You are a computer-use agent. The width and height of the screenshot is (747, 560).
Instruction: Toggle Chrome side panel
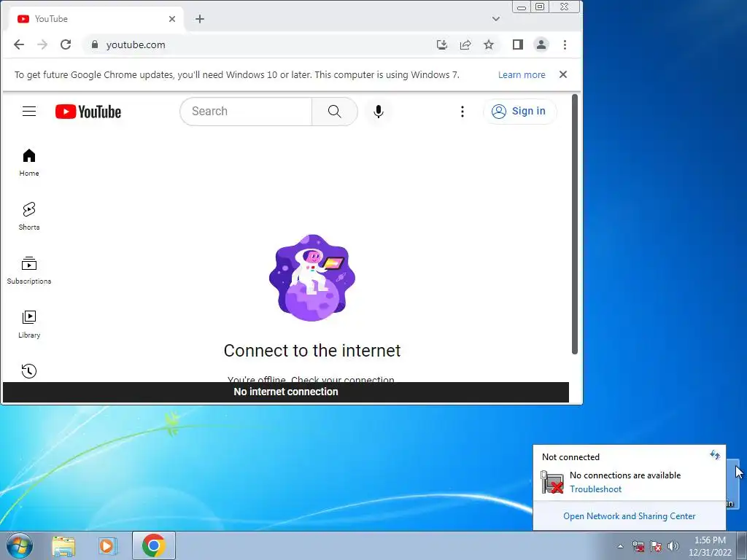518,44
